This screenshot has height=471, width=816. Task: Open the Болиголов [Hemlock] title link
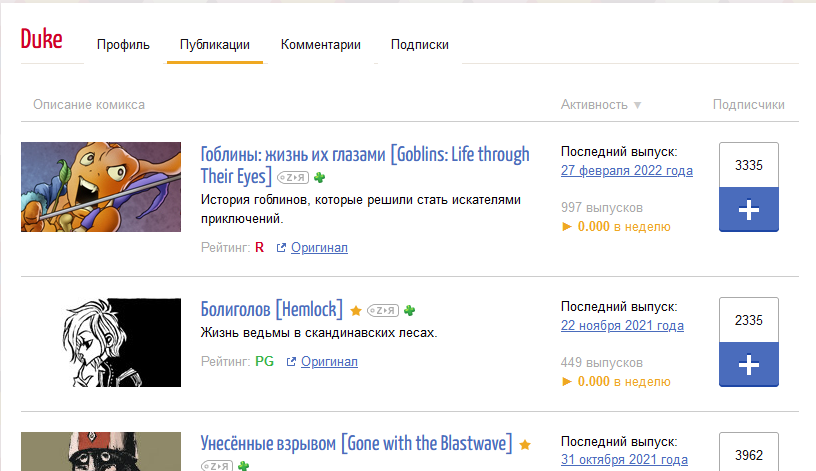272,309
